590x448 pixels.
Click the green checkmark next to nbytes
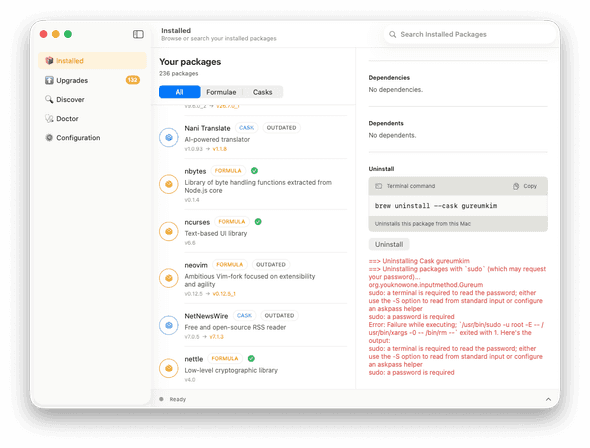pyautogui.click(x=254, y=171)
